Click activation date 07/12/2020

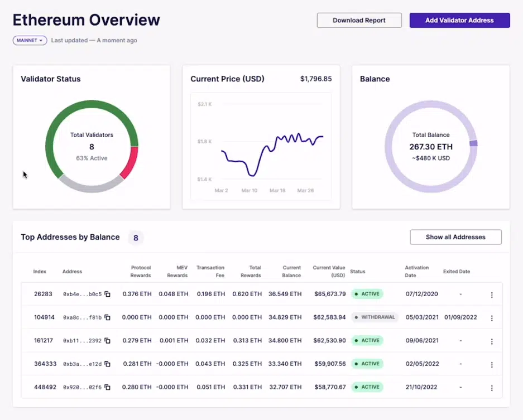click(421, 294)
